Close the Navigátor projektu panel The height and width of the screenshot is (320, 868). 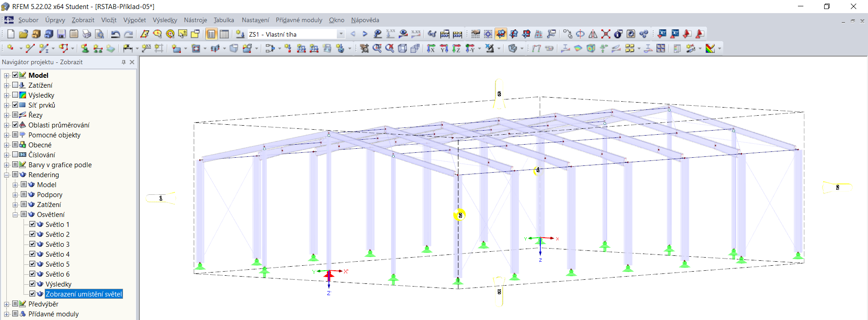point(132,62)
